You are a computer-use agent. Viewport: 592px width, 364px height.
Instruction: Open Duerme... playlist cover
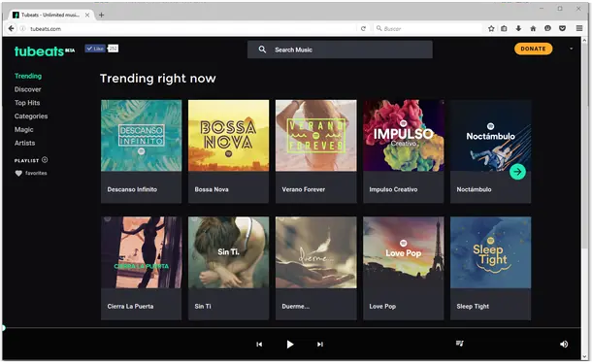(316, 252)
